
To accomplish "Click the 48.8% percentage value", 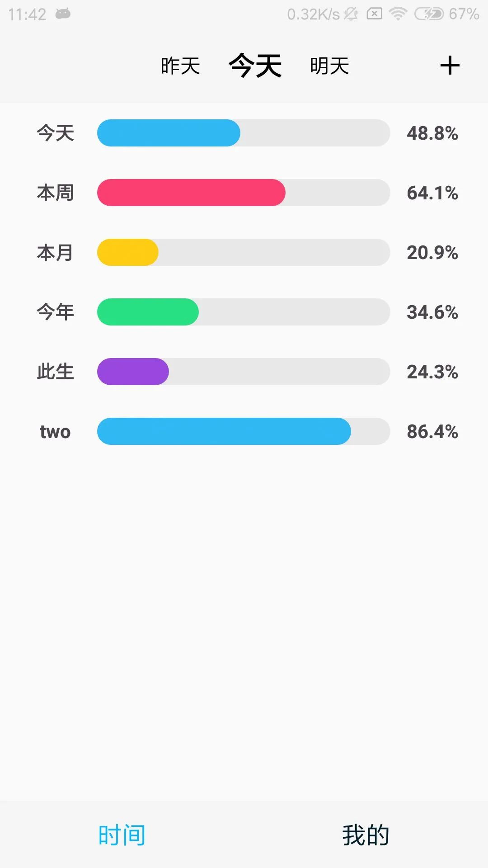I will click(x=432, y=133).
